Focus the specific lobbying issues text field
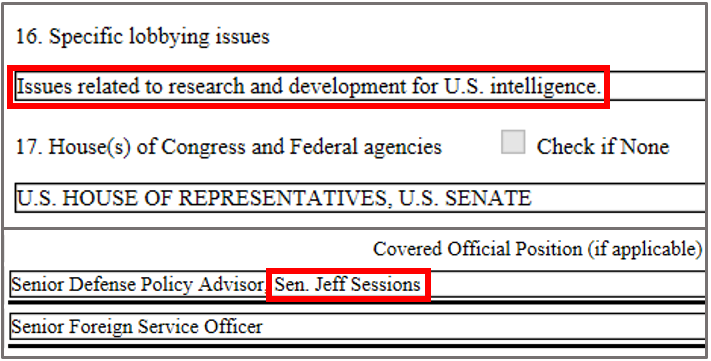The height and width of the screenshot is (361, 711). point(360,86)
